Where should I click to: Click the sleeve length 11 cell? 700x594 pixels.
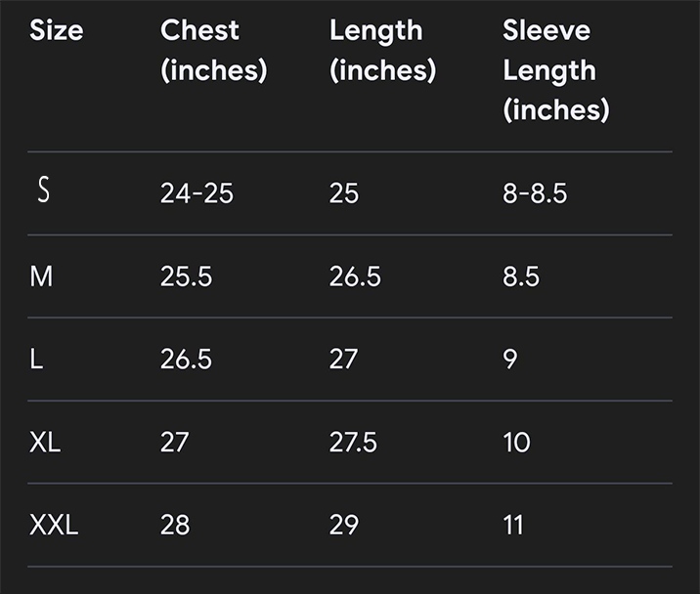click(514, 525)
